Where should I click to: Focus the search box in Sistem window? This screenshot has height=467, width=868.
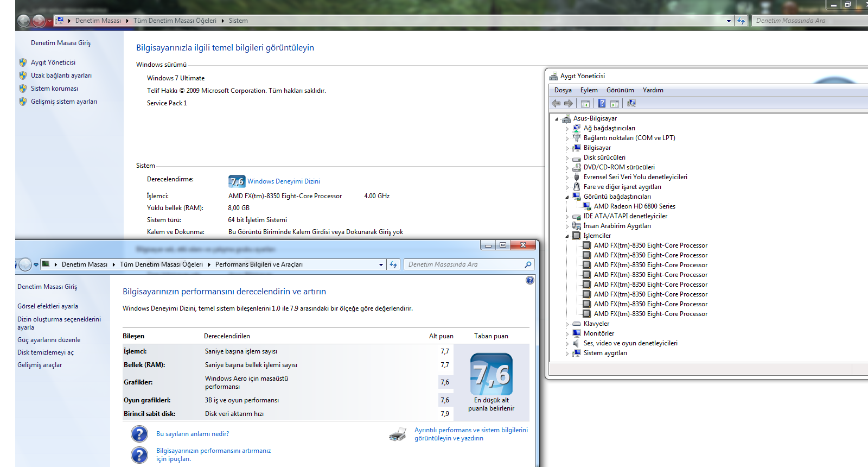[809, 21]
